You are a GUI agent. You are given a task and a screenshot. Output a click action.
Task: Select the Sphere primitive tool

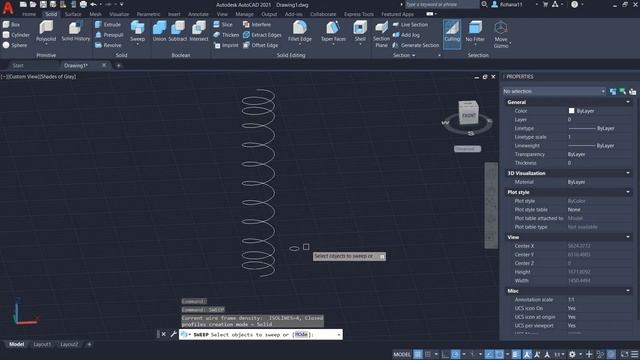pos(15,45)
